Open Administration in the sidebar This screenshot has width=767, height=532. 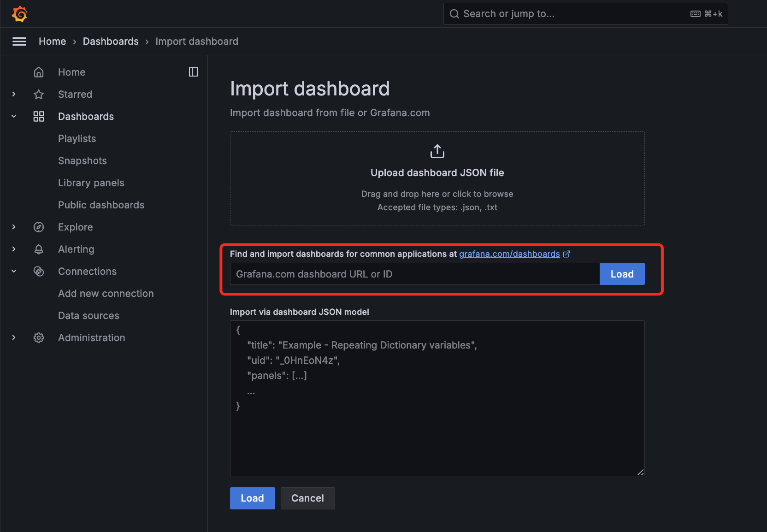[92, 338]
